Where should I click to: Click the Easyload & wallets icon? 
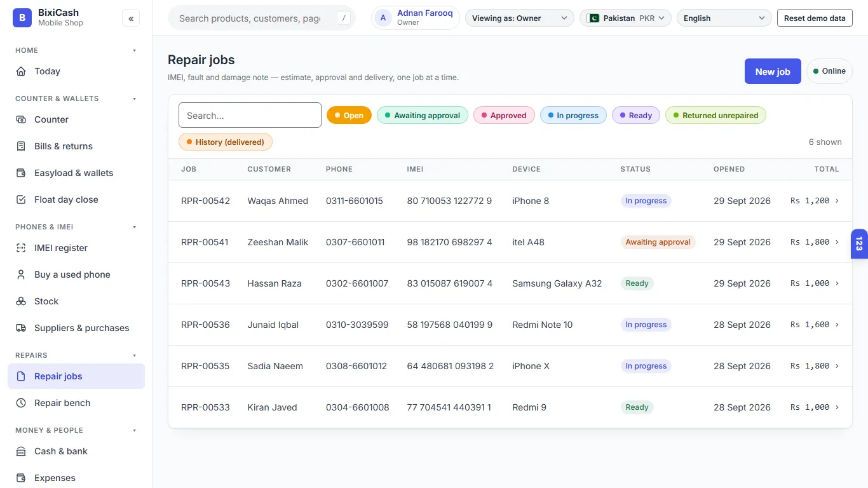(x=21, y=173)
